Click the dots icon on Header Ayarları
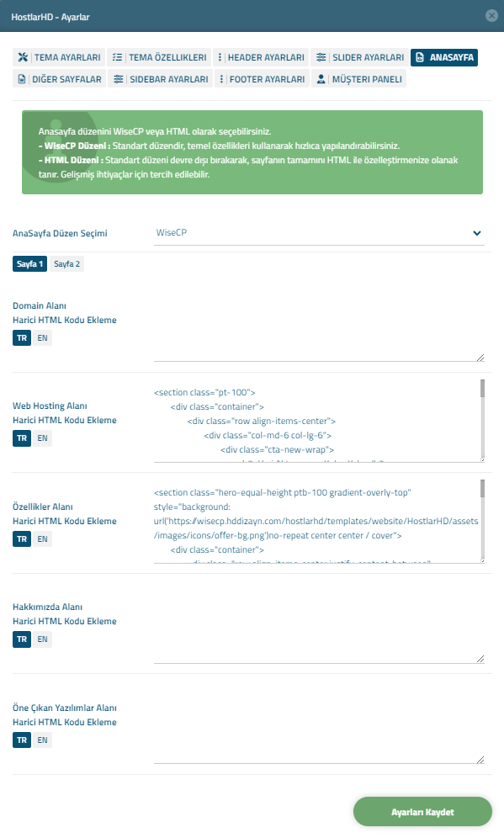 click(x=220, y=57)
